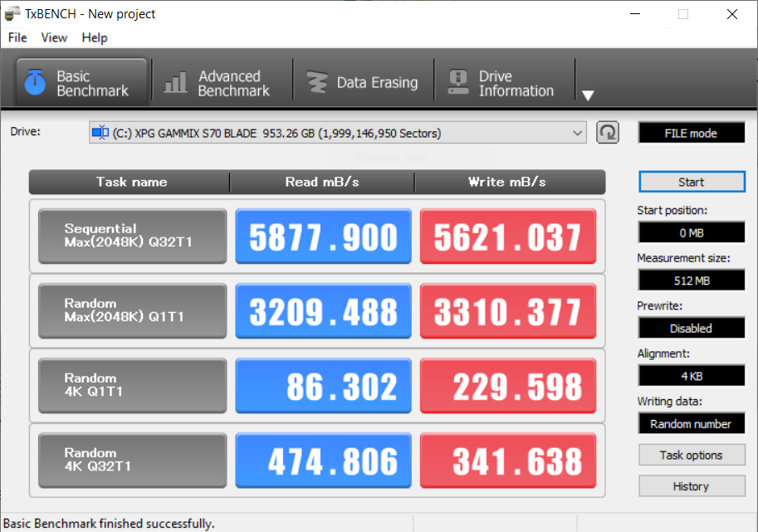
Task: Open the Help menu
Action: tap(95, 37)
